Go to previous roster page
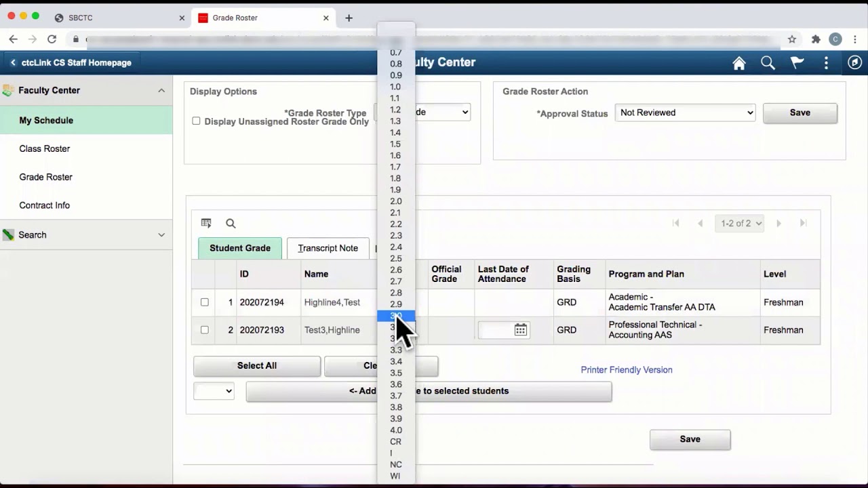868x488 pixels. coord(701,223)
